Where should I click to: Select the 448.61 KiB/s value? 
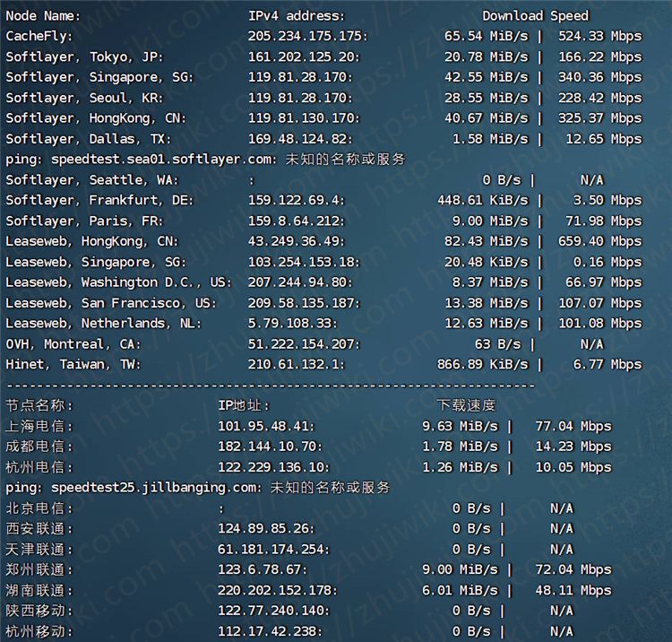coord(483,200)
